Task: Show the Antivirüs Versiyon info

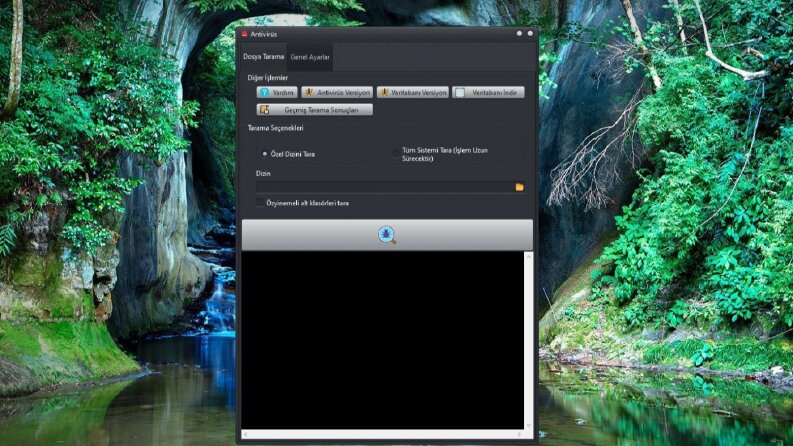Action: pyautogui.click(x=337, y=93)
